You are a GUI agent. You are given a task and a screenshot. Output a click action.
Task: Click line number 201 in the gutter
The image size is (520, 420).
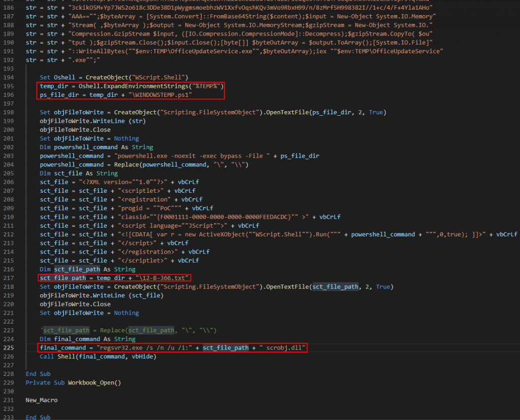click(x=9, y=138)
